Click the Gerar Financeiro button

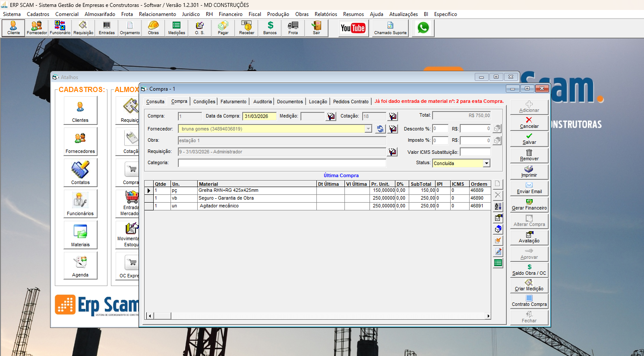pyautogui.click(x=529, y=204)
